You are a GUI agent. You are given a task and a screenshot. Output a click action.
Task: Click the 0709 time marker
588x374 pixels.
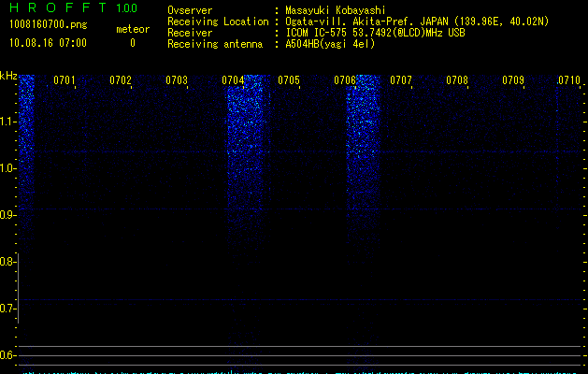click(513, 80)
